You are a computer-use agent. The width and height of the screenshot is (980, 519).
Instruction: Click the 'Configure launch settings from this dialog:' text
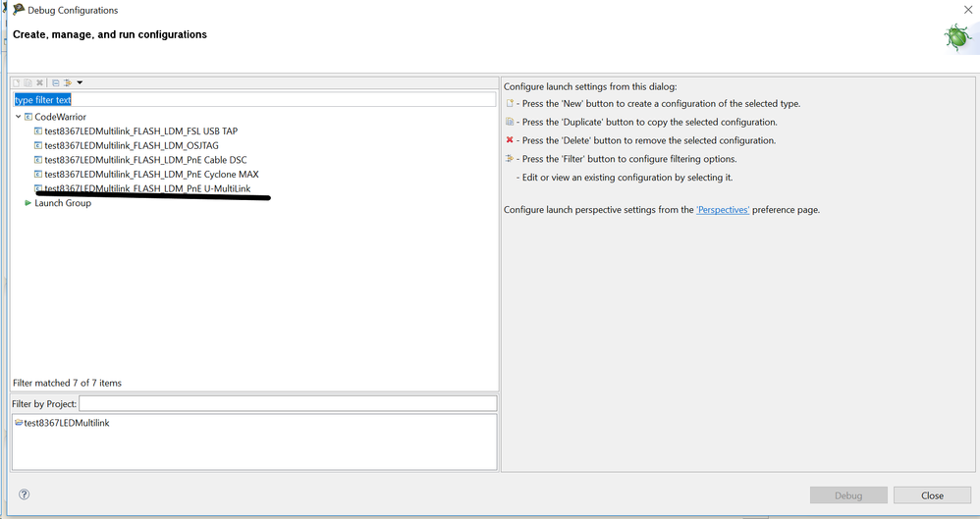click(x=590, y=86)
